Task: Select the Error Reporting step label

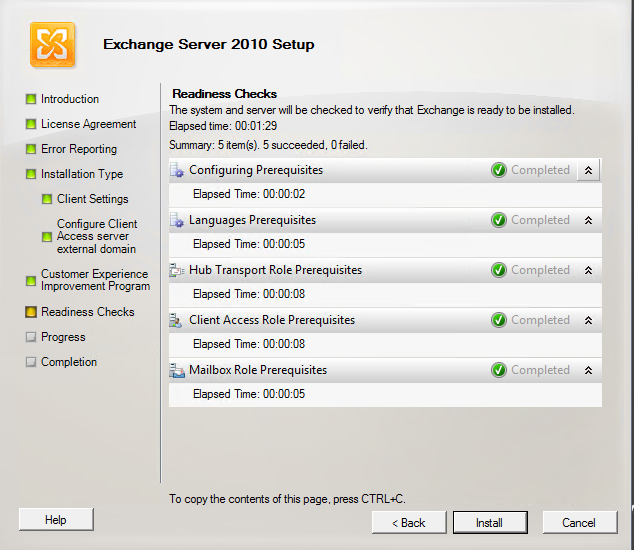Action: point(79,149)
